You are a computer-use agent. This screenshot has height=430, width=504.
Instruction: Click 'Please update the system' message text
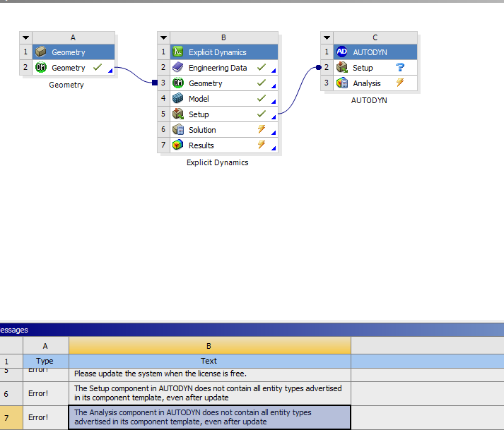coord(160,374)
